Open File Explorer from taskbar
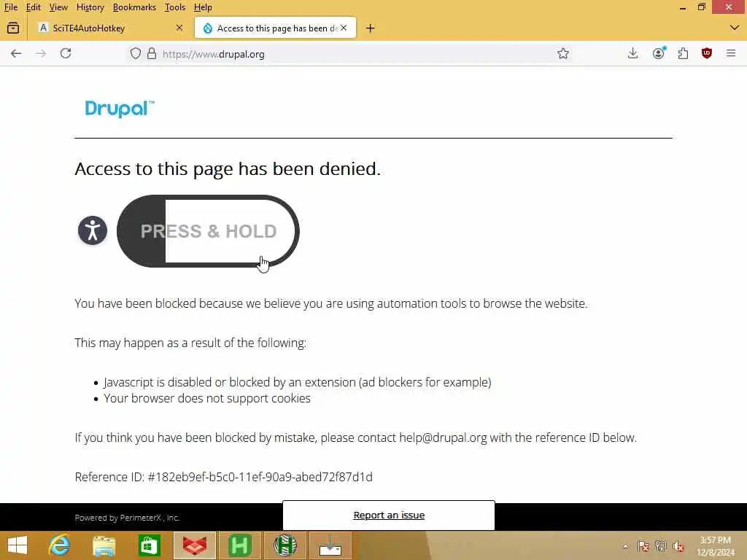The image size is (747, 560). click(x=104, y=545)
